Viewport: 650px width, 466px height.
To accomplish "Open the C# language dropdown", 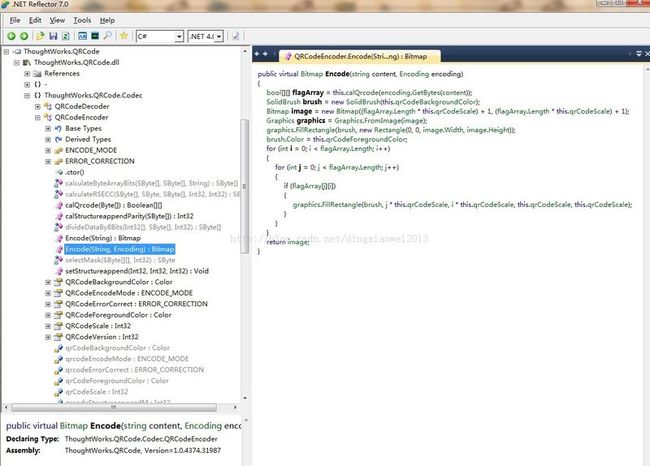I will point(178,36).
